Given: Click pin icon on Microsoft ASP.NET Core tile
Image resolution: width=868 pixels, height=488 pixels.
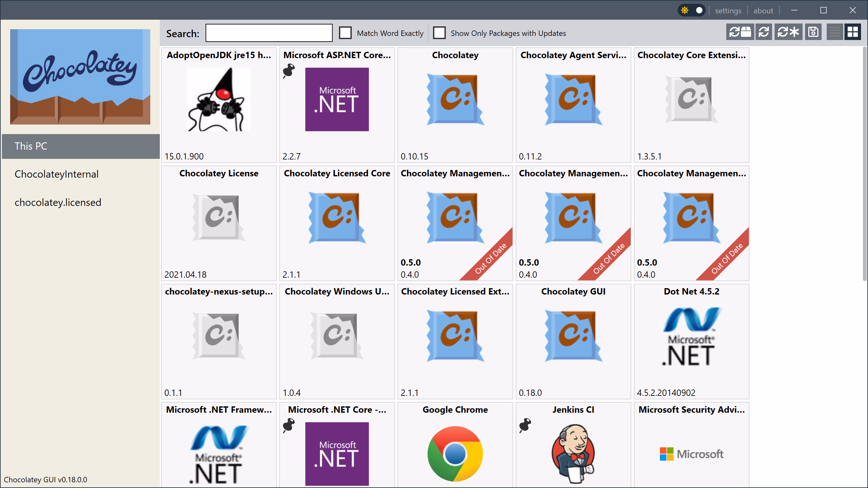Looking at the screenshot, I should point(288,71).
